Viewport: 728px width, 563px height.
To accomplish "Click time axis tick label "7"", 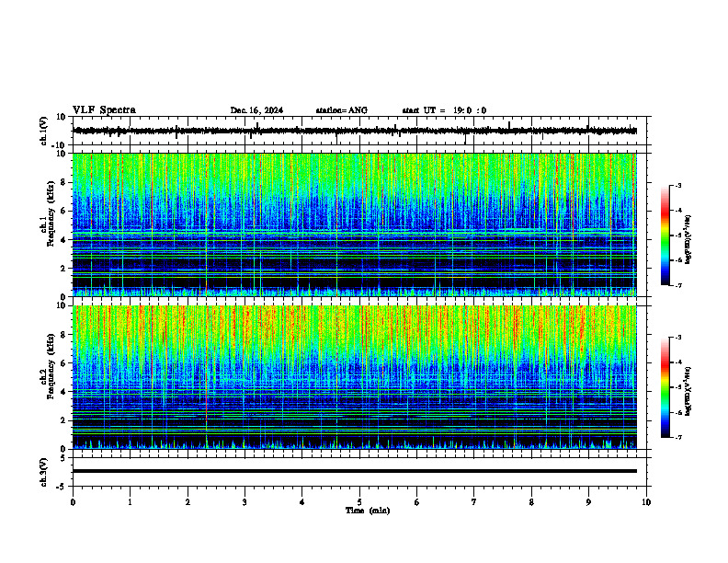I will click(474, 502).
